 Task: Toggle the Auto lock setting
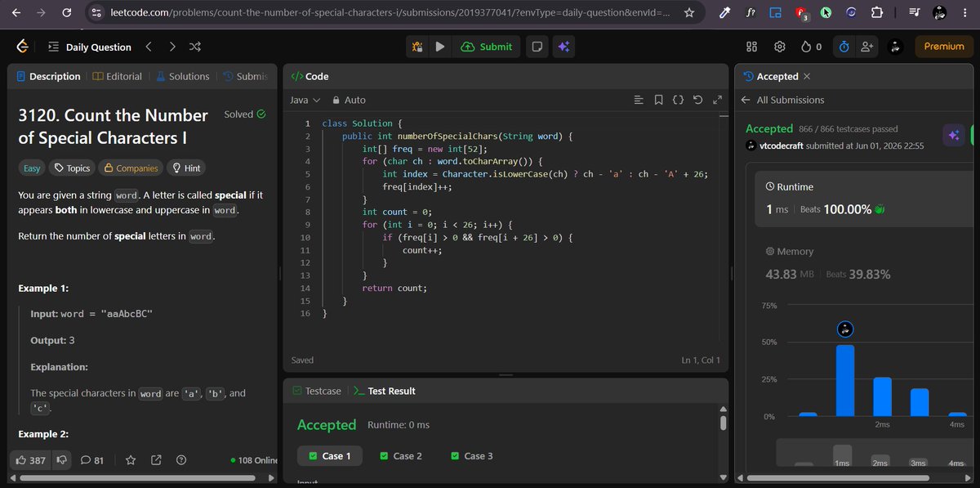348,100
